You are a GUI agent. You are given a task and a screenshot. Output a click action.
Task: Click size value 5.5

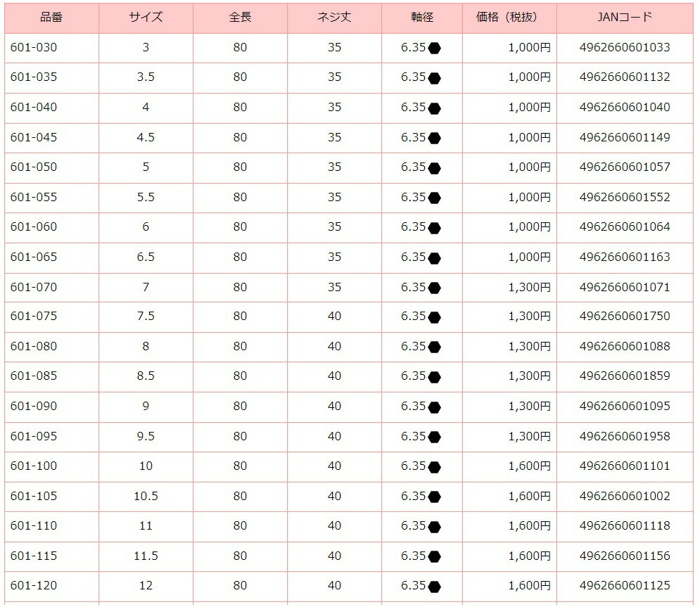click(146, 197)
